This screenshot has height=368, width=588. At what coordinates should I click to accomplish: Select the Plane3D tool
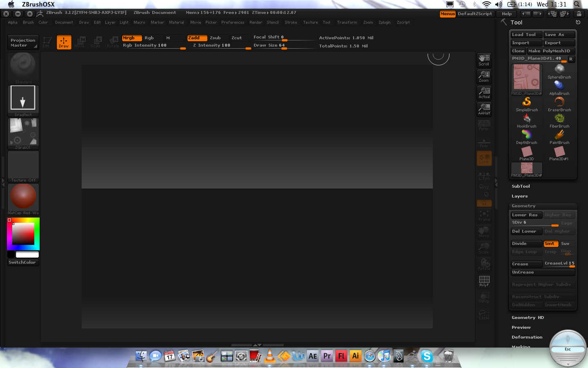click(x=527, y=154)
